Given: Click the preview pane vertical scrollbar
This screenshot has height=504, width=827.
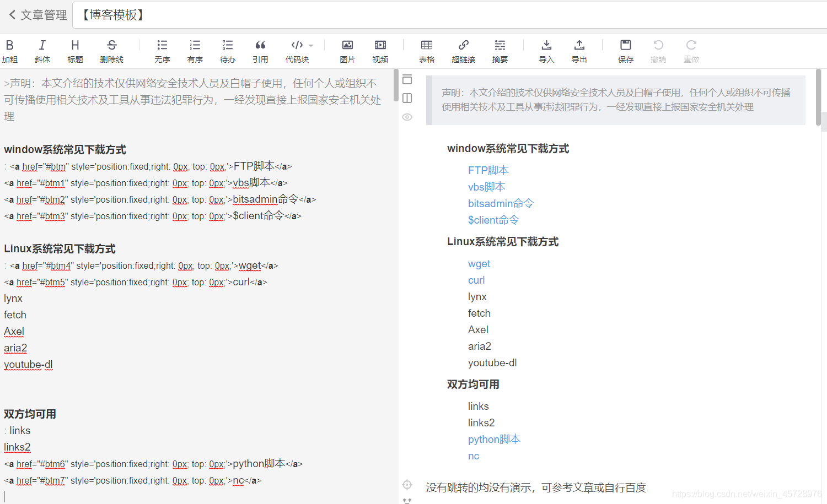Looking at the screenshot, I should point(818,97).
